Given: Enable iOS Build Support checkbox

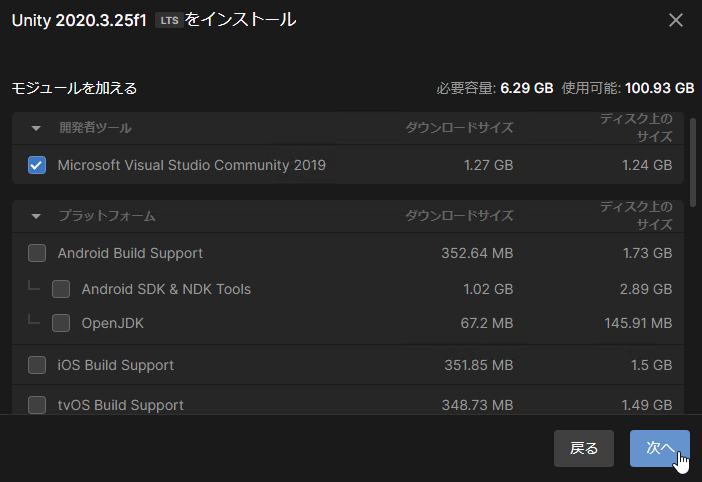Looking at the screenshot, I should click(37, 365).
